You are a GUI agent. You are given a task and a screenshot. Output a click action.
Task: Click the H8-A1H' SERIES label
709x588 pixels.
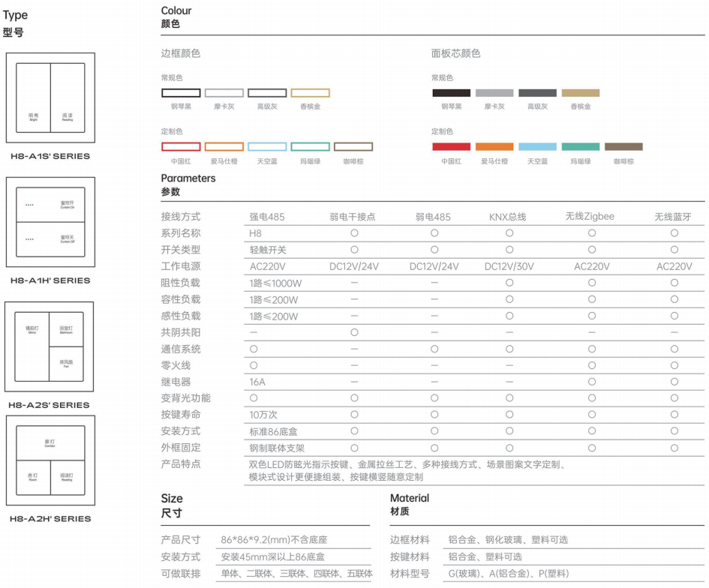(50, 280)
